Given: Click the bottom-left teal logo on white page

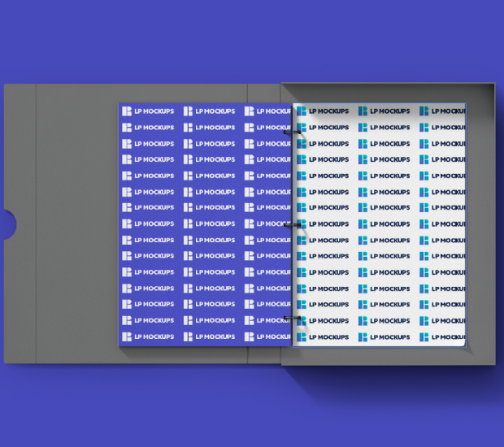Looking at the screenshot, I should tap(302, 336).
